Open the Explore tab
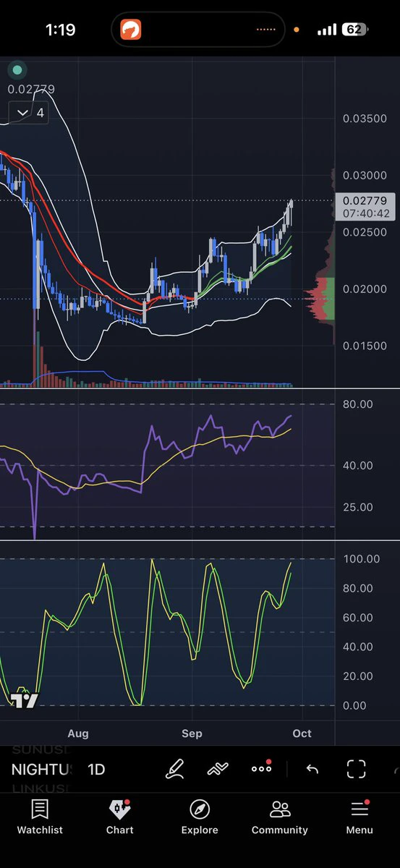Image resolution: width=400 pixels, height=868 pixels. (200, 817)
